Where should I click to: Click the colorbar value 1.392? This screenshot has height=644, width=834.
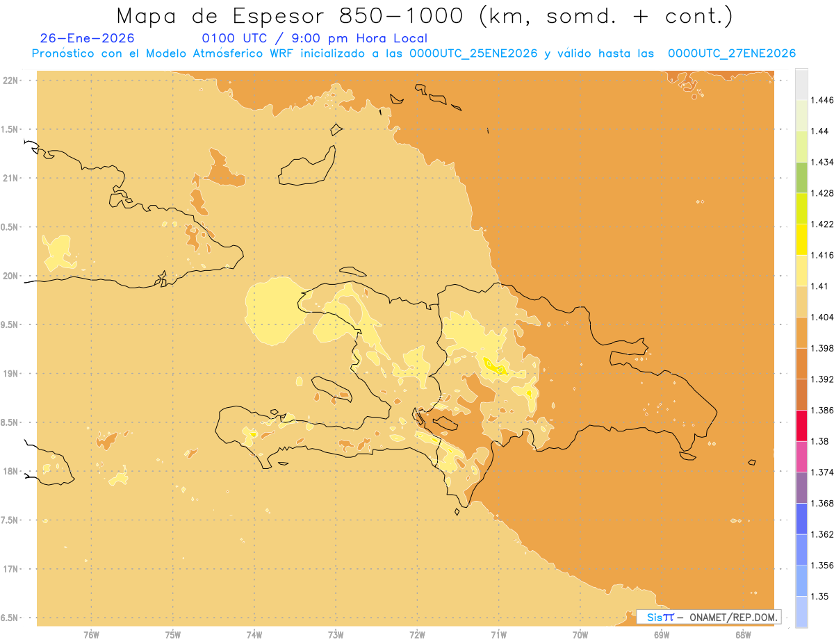point(821,379)
